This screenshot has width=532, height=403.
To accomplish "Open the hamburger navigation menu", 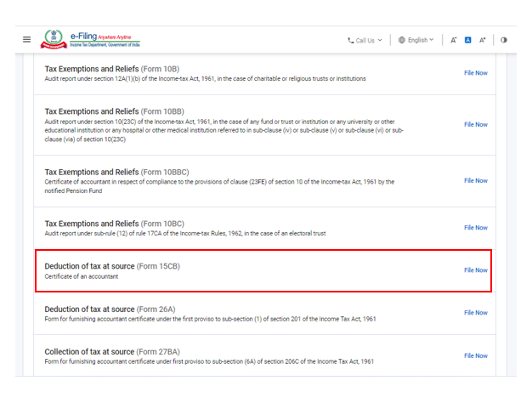I will pyautogui.click(x=26, y=40).
